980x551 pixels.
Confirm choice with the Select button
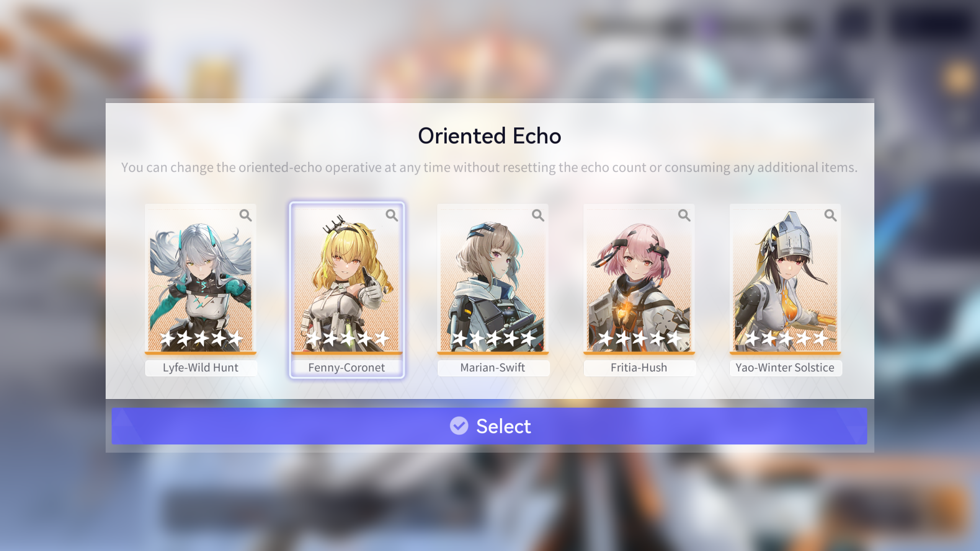[489, 426]
